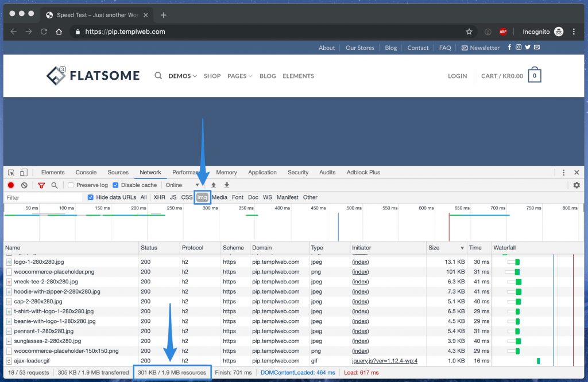Image resolution: width=588 pixels, height=382 pixels.
Task: Click the Instagram icon in the top bar
Action: (519, 47)
